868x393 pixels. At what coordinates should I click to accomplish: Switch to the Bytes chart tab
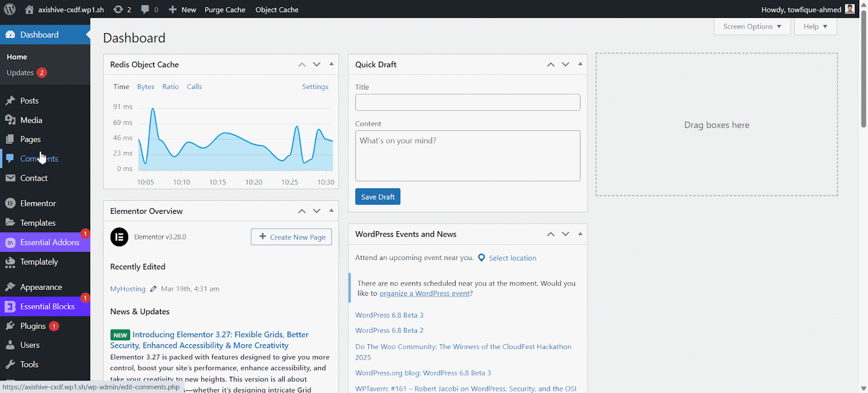(x=145, y=87)
